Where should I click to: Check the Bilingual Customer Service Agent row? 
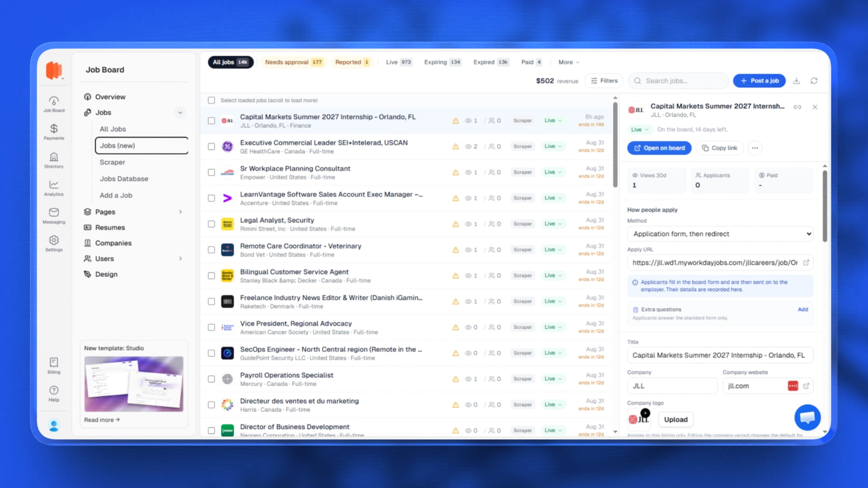tap(211, 276)
